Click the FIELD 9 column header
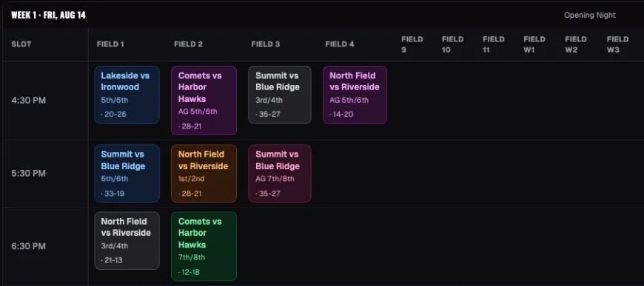Screen dimensions: 644x286 pyautogui.click(x=412, y=44)
